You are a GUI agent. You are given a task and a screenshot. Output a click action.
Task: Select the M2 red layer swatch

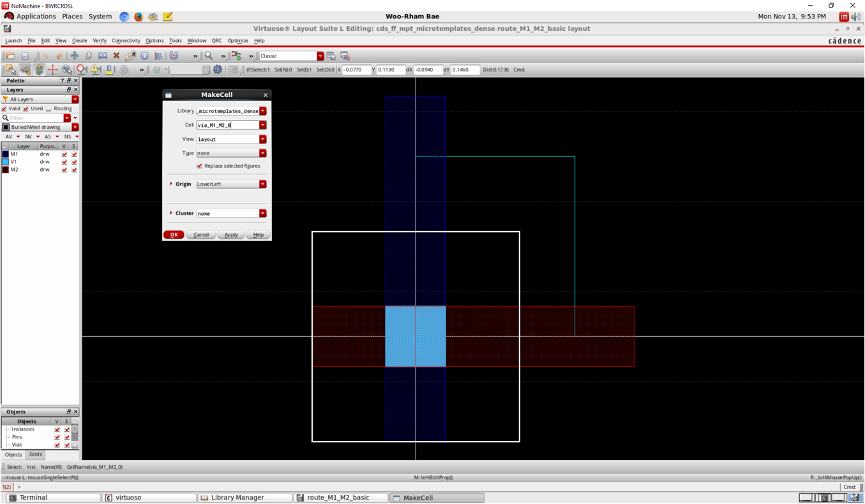(5, 170)
